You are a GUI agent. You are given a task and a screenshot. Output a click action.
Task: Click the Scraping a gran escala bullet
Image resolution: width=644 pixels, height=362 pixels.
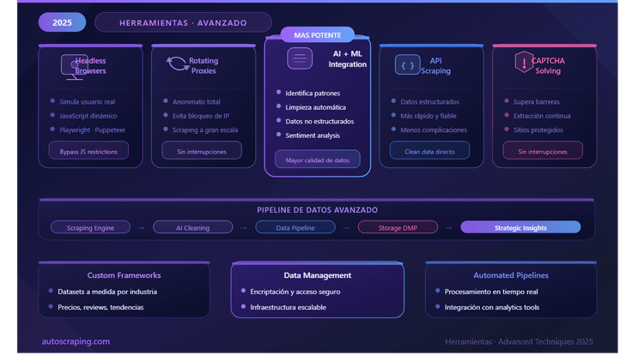pos(205,130)
